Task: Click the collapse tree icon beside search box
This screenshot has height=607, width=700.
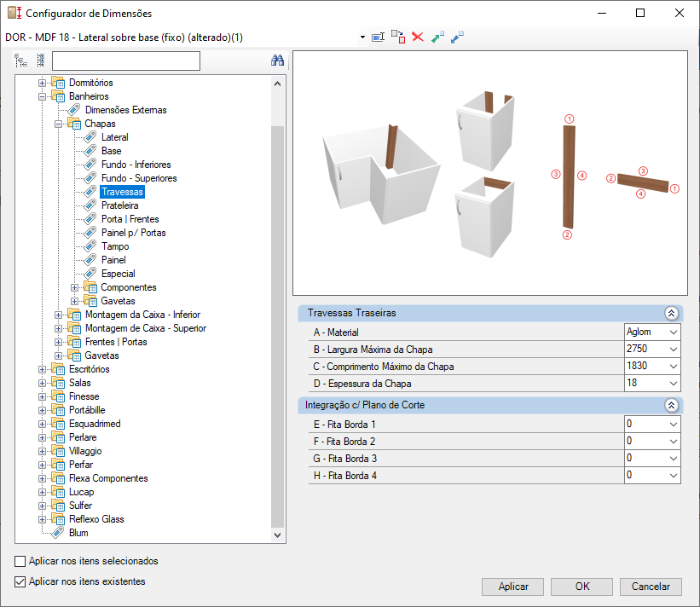Action: click(41, 61)
